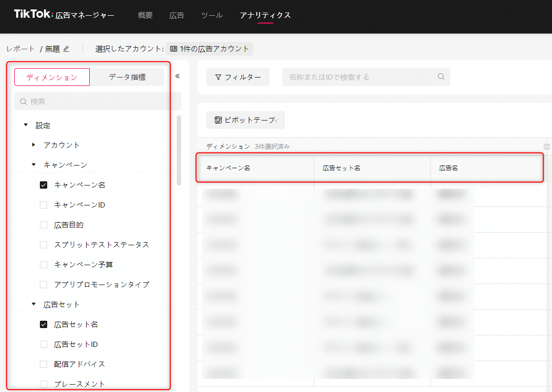Image resolution: width=552 pixels, height=392 pixels.
Task: Collapse the 設定 tree section
Action: coord(26,125)
